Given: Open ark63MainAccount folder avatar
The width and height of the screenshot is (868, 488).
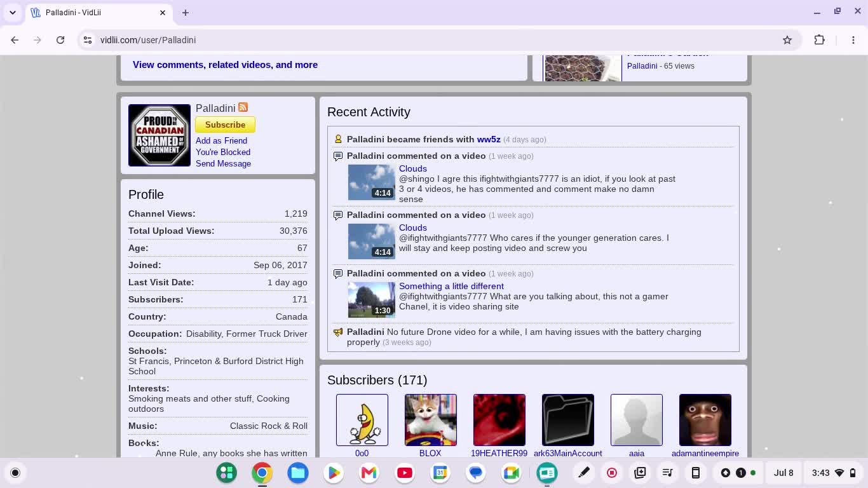Looking at the screenshot, I should point(568,420).
